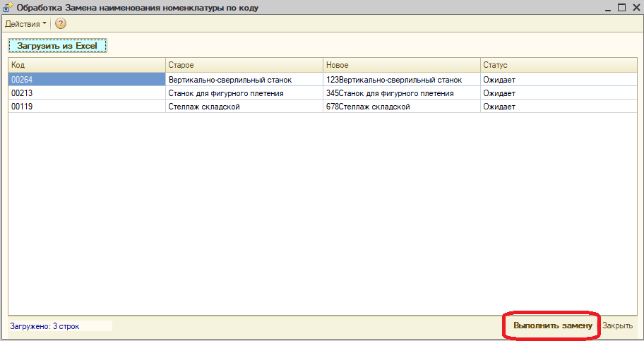Click the Закрыть button
Viewport: 644px width, 341px height.
point(617,326)
